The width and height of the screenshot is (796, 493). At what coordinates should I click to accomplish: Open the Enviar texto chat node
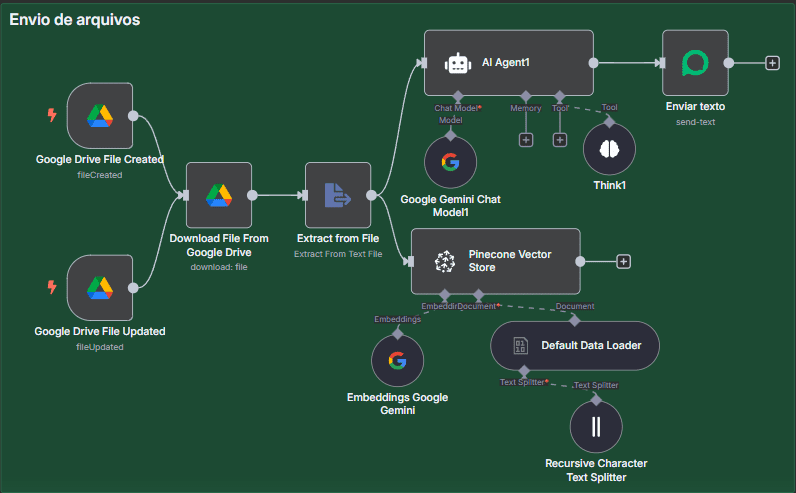695,62
